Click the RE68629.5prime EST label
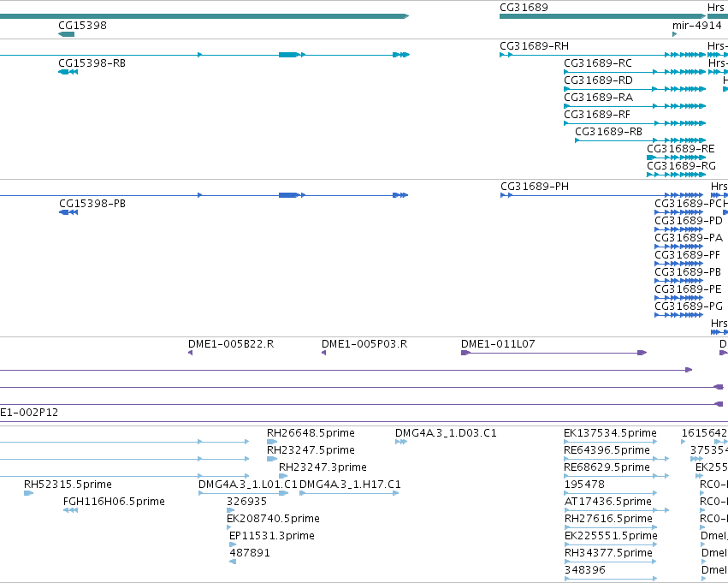Screen dimensions: 728x583 607,467
